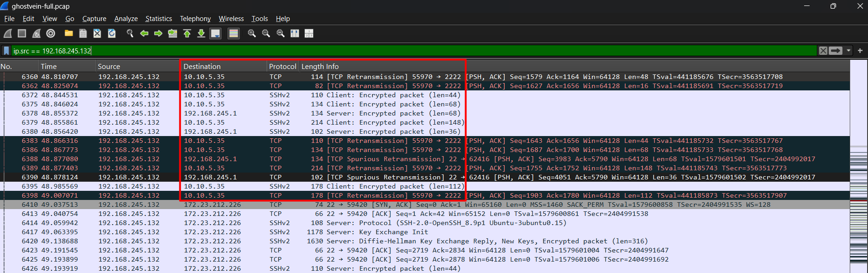
Task: Open the Statistics menu
Action: pos(158,19)
